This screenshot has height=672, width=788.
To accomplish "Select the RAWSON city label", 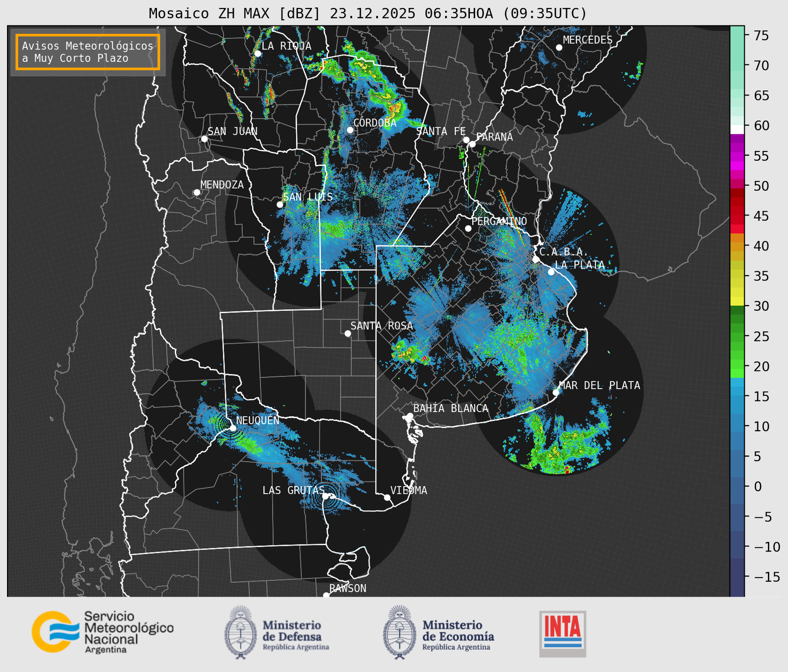I will pyautogui.click(x=348, y=588).
